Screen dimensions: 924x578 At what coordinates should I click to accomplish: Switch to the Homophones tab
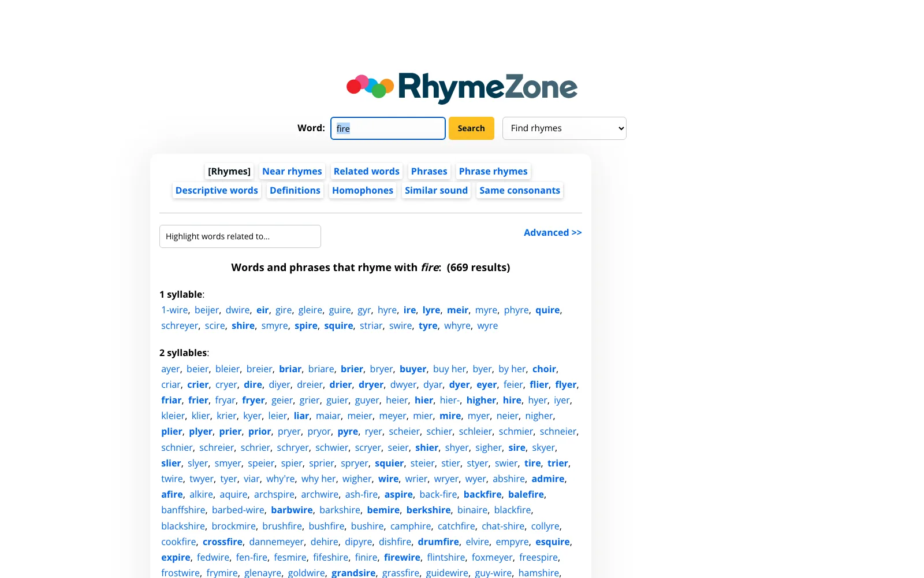[x=363, y=190]
